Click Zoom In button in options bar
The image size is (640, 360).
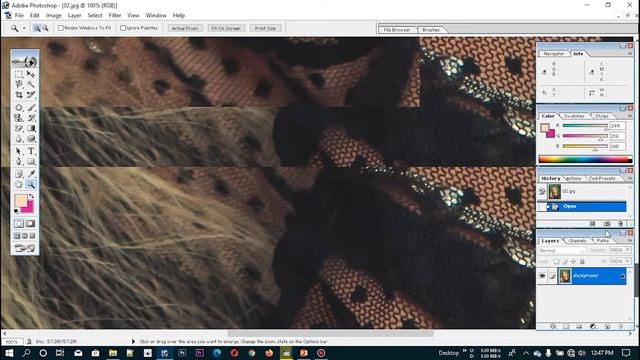pos(37,28)
